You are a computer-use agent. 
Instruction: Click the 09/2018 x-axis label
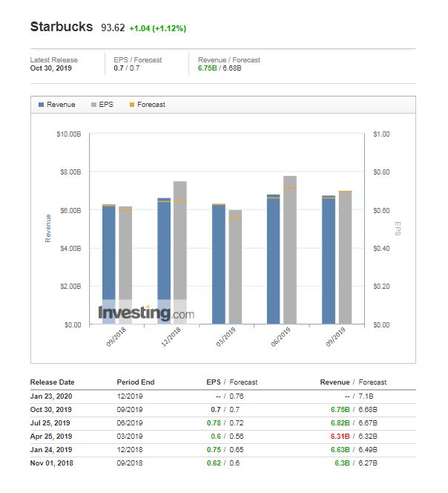pos(116,337)
